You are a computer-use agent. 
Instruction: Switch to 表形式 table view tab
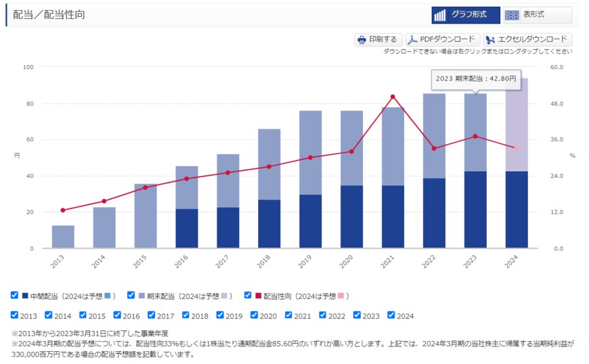point(538,15)
